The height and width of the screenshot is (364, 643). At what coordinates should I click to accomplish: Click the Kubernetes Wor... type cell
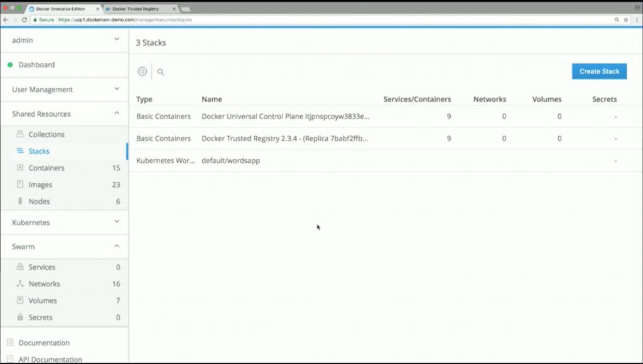[165, 161]
